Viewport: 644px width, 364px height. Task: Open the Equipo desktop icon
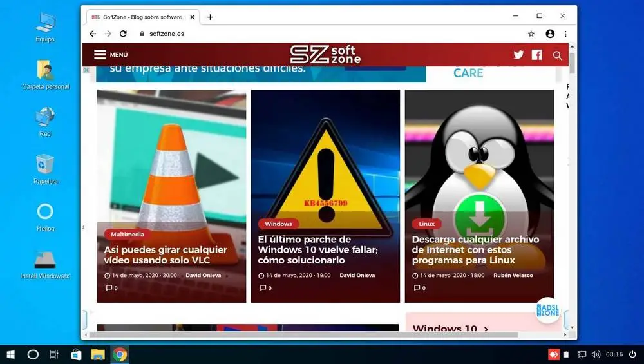click(x=45, y=27)
